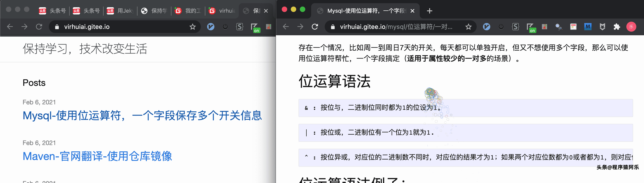Click the blue M extension icon

588,27
